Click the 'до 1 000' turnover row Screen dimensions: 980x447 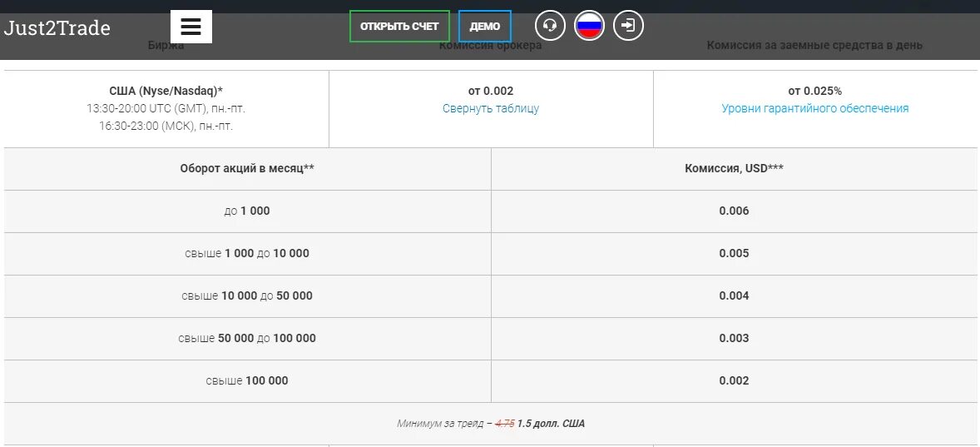click(247, 211)
